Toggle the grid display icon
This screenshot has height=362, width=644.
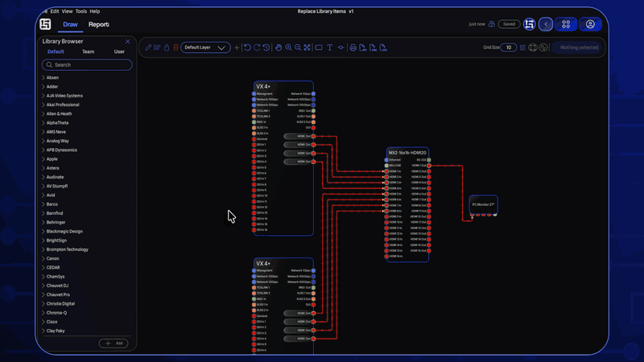point(523,47)
